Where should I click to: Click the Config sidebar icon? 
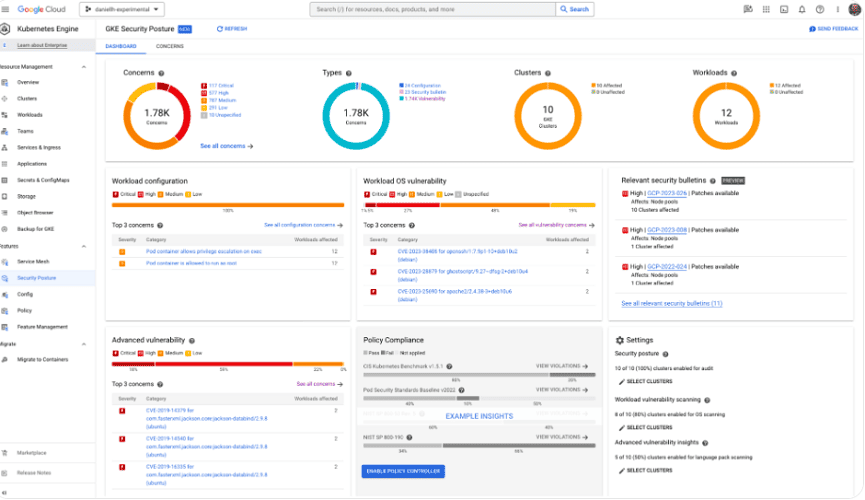(x=4, y=295)
